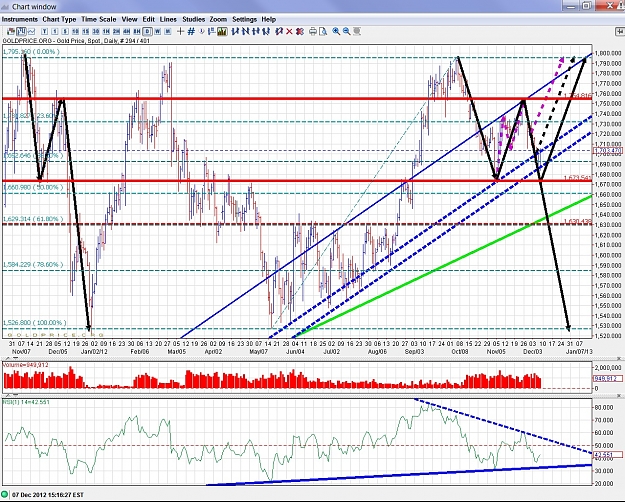Open the Time Scale menu

[98, 19]
